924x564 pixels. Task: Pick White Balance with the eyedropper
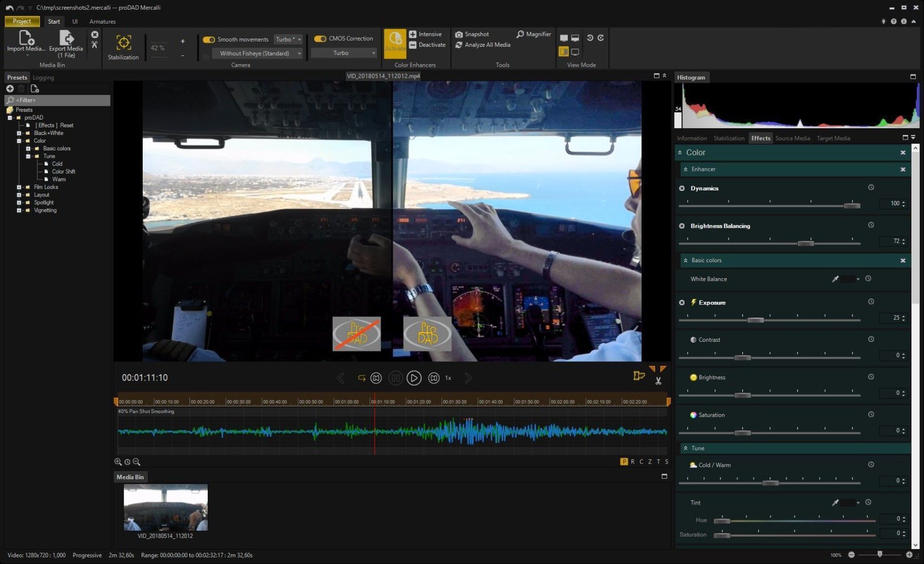[835, 279]
